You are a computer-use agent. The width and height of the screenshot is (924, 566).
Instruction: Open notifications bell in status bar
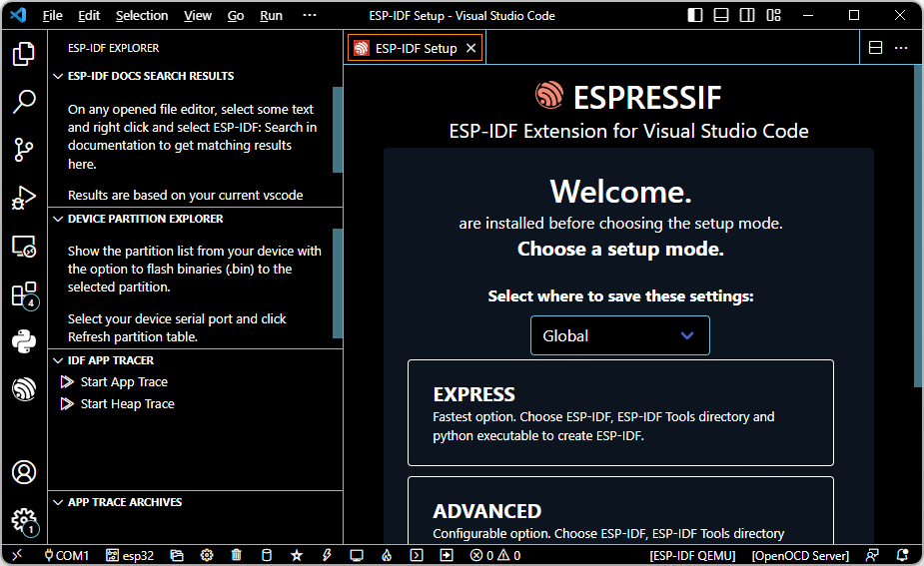click(902, 555)
